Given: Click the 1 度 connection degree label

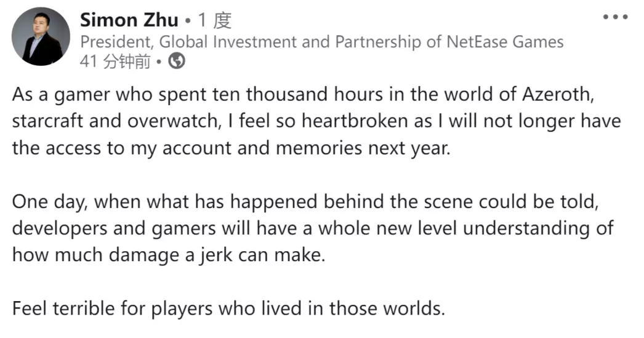Looking at the screenshot, I should 215,20.
